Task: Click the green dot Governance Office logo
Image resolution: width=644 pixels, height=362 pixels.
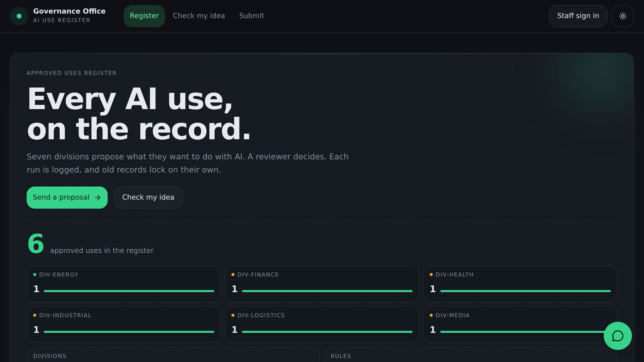Action: pyautogui.click(x=19, y=16)
